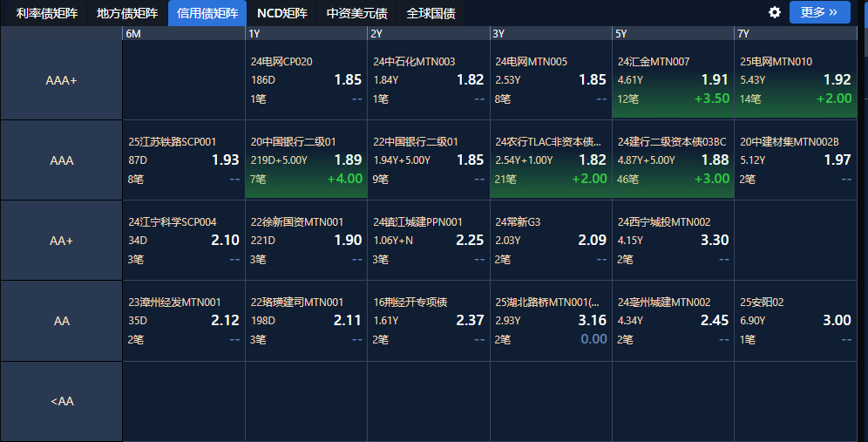Open bond 22徐新国资MTN001
Screen dimensions: 868x442
(296, 222)
